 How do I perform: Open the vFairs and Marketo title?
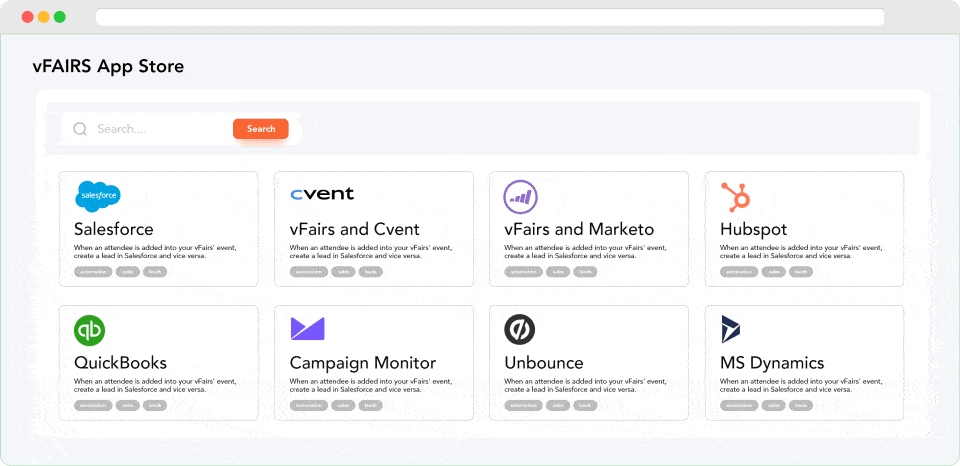579,229
